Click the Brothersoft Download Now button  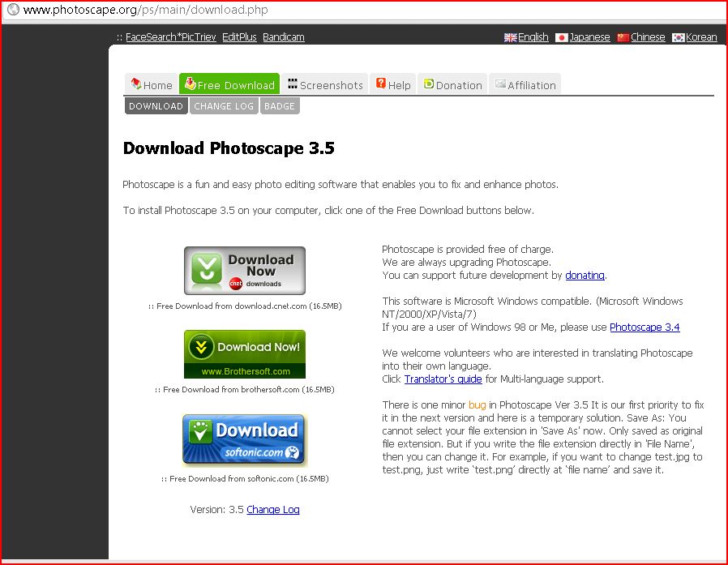pyautogui.click(x=245, y=353)
